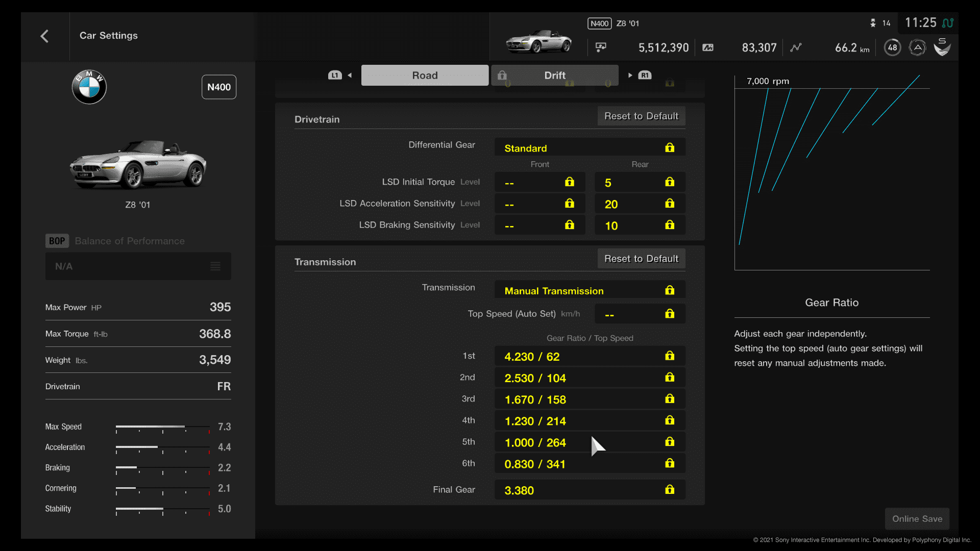Image resolution: width=980 pixels, height=551 pixels.
Task: Select front LSD Braking Sensitivity field
Action: (540, 225)
